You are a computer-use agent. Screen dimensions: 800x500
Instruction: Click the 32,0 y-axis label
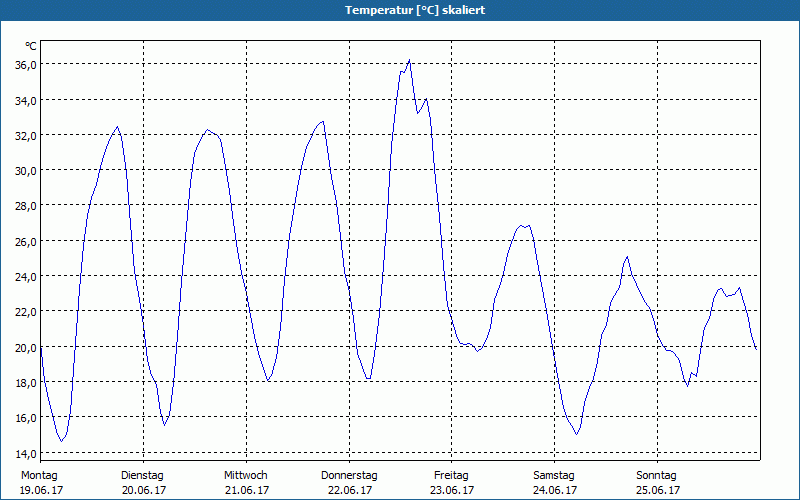pos(25,136)
